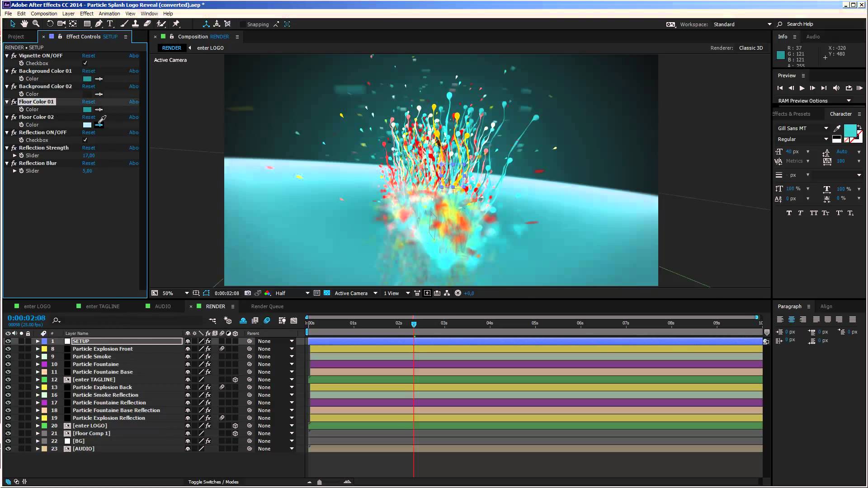Reset the Floor Color 02 effect

89,117
